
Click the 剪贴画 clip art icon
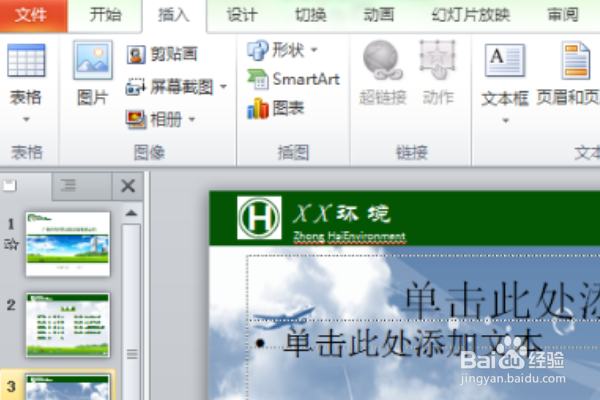[x=136, y=54]
